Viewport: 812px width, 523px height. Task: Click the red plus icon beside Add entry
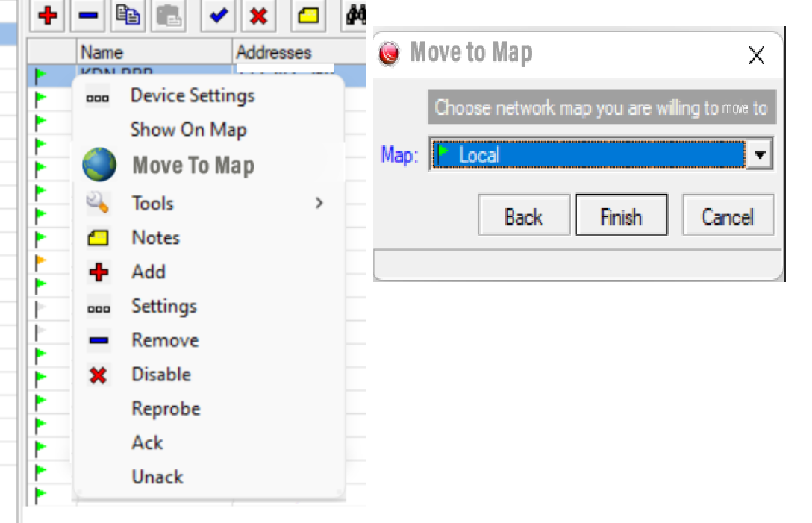pos(98,272)
